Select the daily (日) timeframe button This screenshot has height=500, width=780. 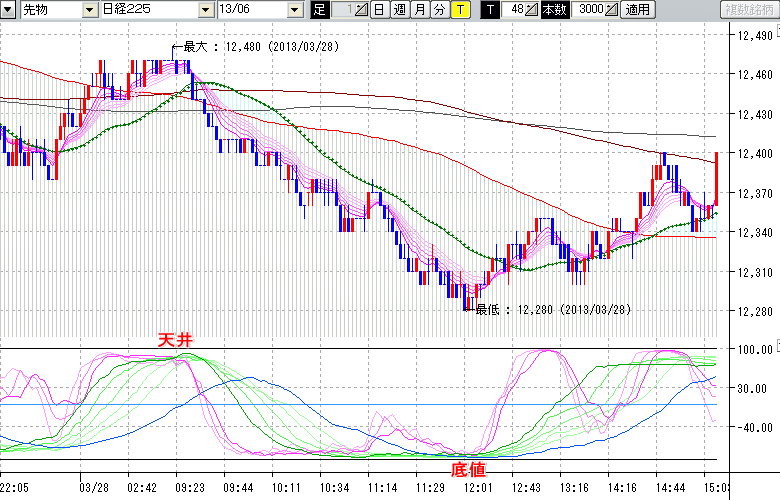coord(379,9)
